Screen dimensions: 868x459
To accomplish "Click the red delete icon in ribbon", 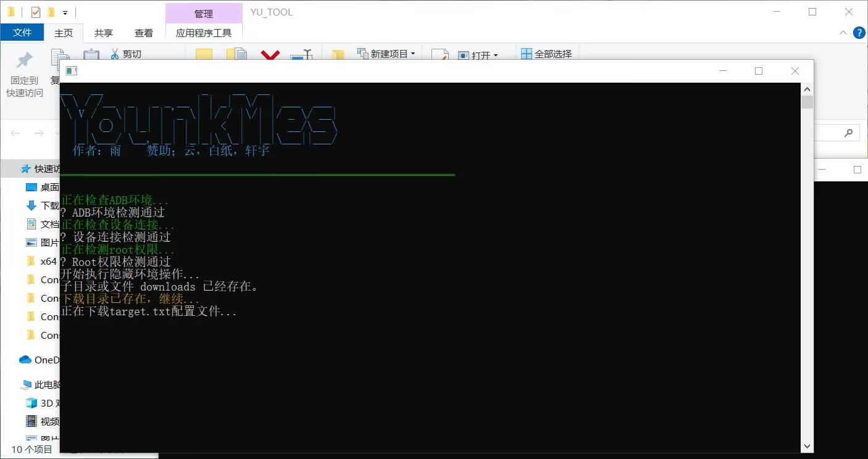I will (270, 54).
